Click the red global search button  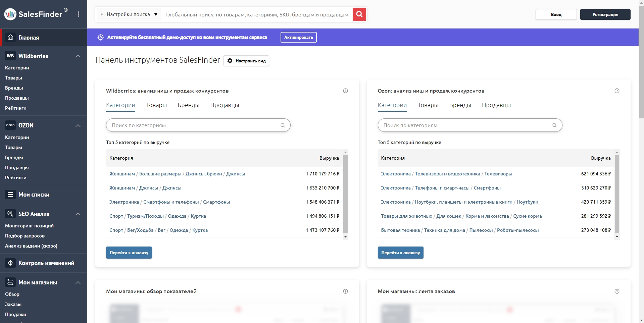(x=359, y=14)
